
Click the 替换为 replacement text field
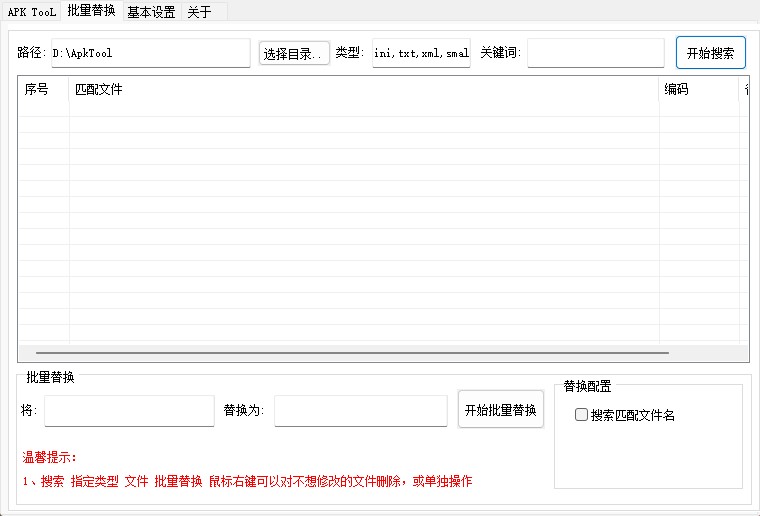tap(360, 411)
